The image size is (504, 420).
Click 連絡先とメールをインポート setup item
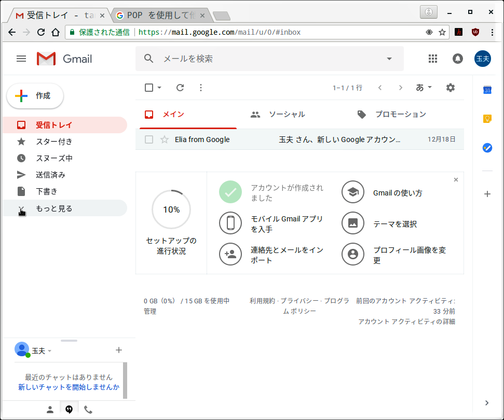[271, 255]
